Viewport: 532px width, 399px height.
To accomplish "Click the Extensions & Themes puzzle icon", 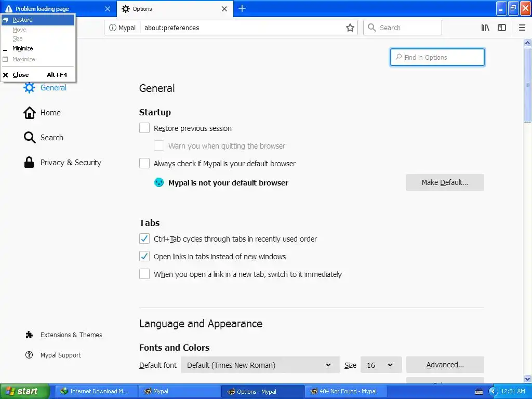I will tap(29, 335).
